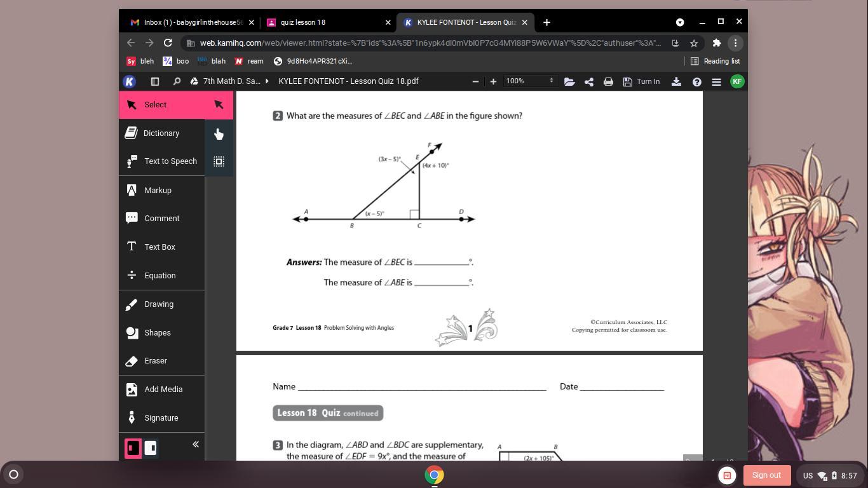Share the document
The width and height of the screenshot is (868, 488).
[589, 81]
